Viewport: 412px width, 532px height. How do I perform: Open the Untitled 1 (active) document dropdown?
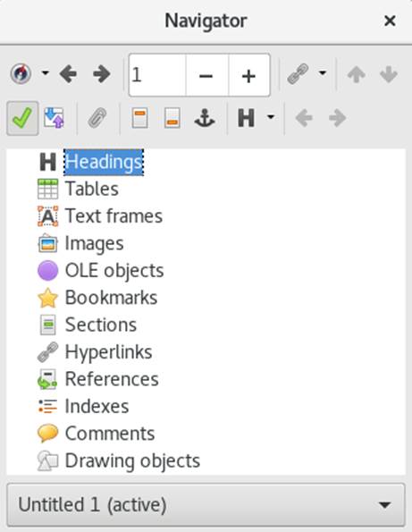pyautogui.click(x=206, y=505)
